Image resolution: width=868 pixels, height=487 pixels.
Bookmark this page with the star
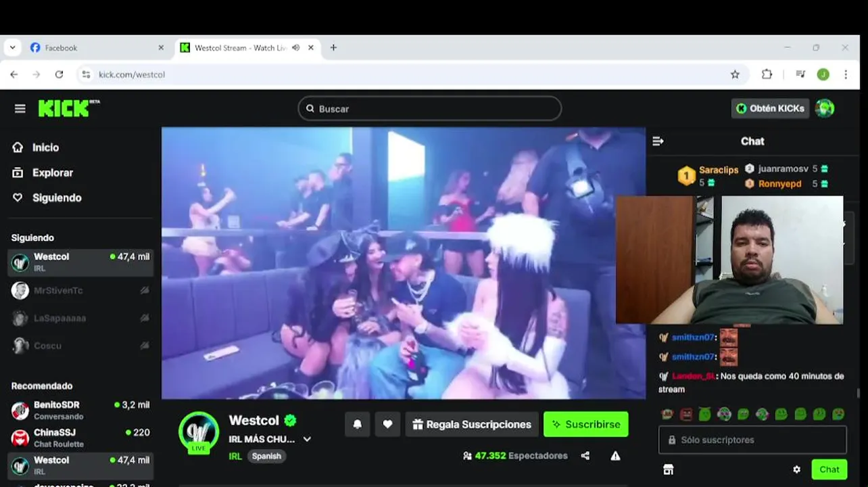click(735, 74)
